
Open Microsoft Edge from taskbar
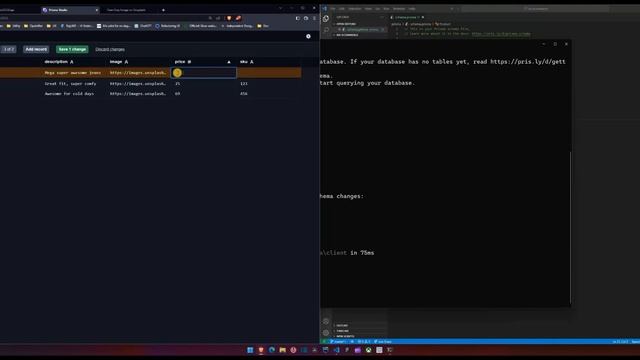[272, 350]
